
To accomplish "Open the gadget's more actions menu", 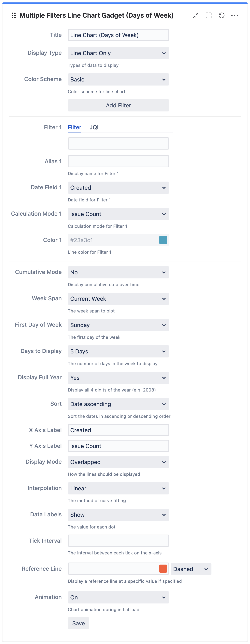I will click(x=235, y=15).
